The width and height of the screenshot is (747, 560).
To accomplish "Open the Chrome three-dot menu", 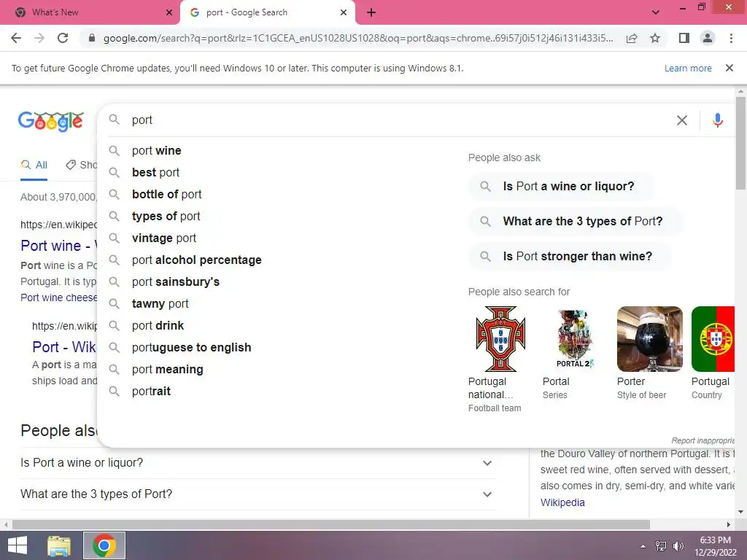I will [x=731, y=38].
